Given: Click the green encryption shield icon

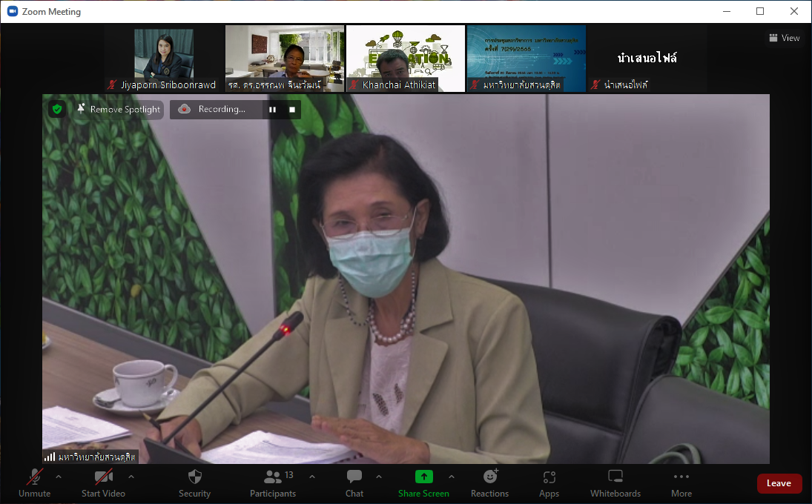Looking at the screenshot, I should (57, 110).
